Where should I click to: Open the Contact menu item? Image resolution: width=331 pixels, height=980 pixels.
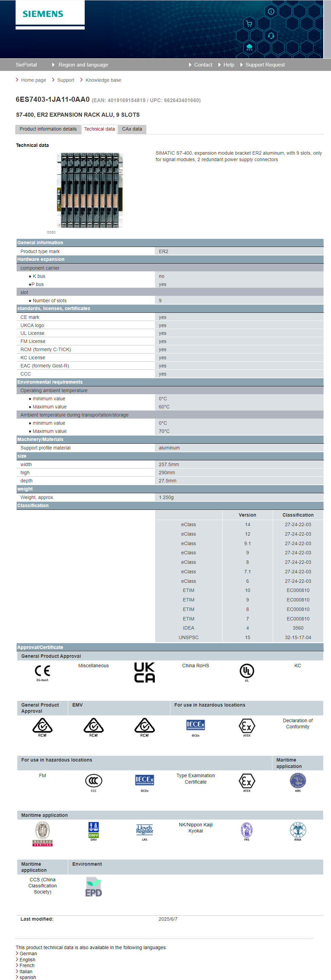(x=203, y=65)
